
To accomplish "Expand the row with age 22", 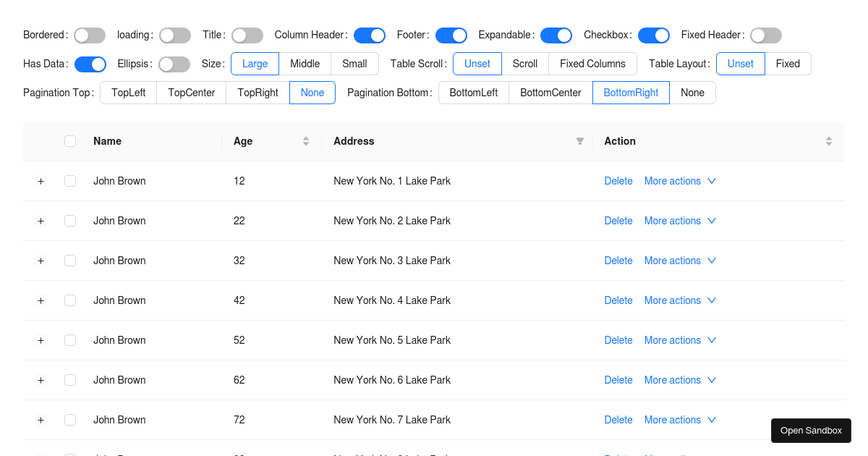I will [x=41, y=221].
